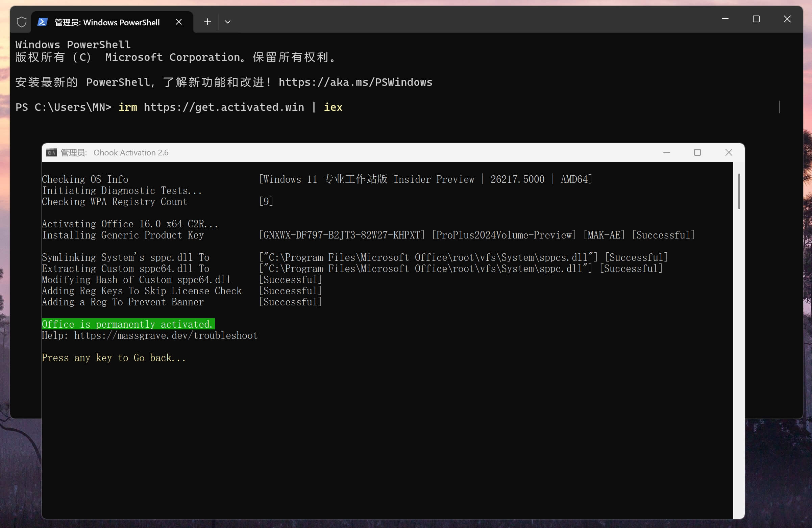
Task: Maximize the Ohook Activation 2.6 window
Action: (x=697, y=152)
